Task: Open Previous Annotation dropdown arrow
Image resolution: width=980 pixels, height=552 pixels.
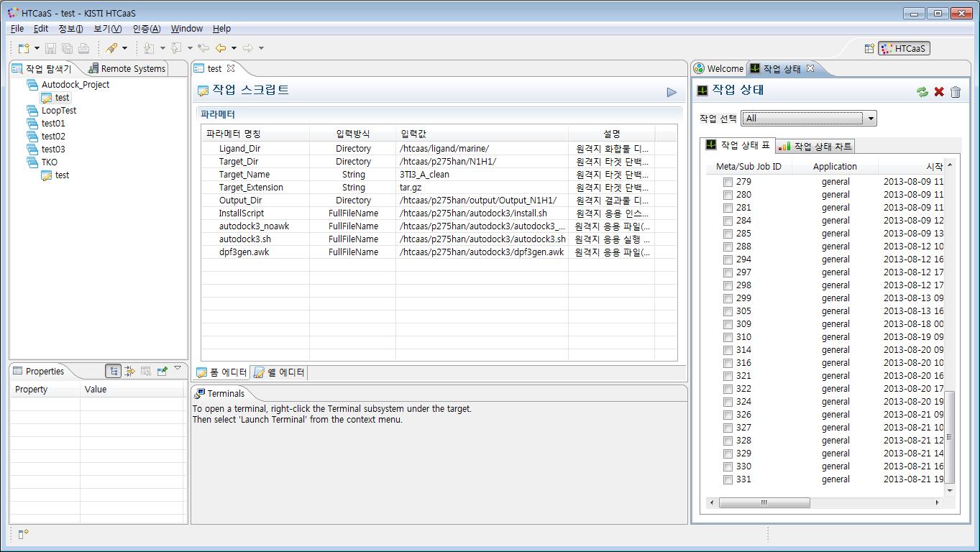Action: pos(190,48)
